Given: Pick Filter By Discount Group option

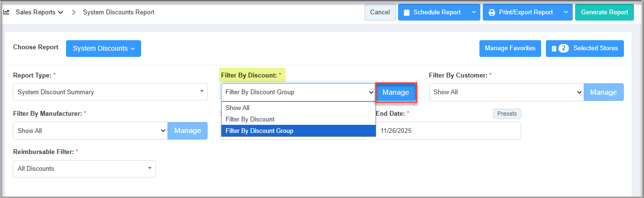Looking at the screenshot, I should click(x=259, y=131).
